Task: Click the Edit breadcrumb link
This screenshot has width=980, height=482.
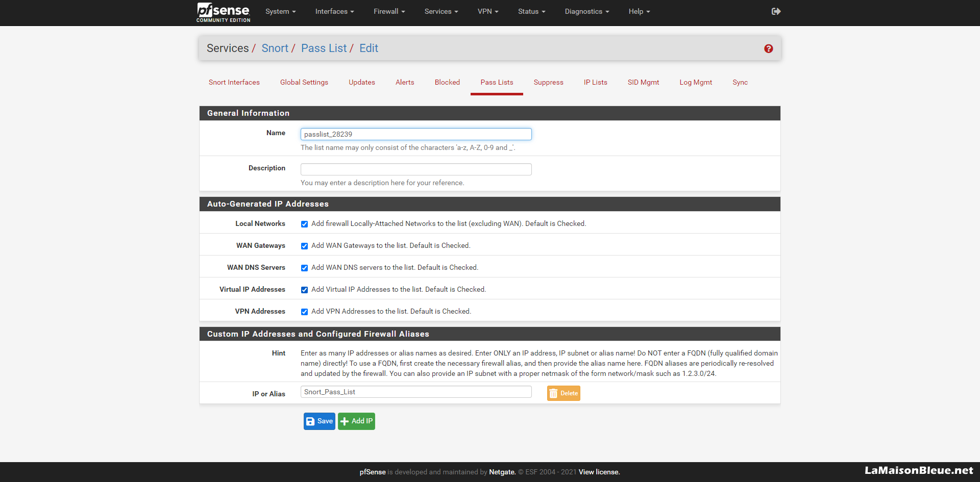Action: point(369,48)
